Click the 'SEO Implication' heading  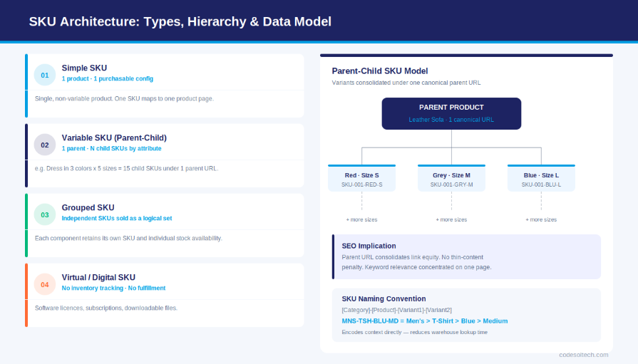369,246
